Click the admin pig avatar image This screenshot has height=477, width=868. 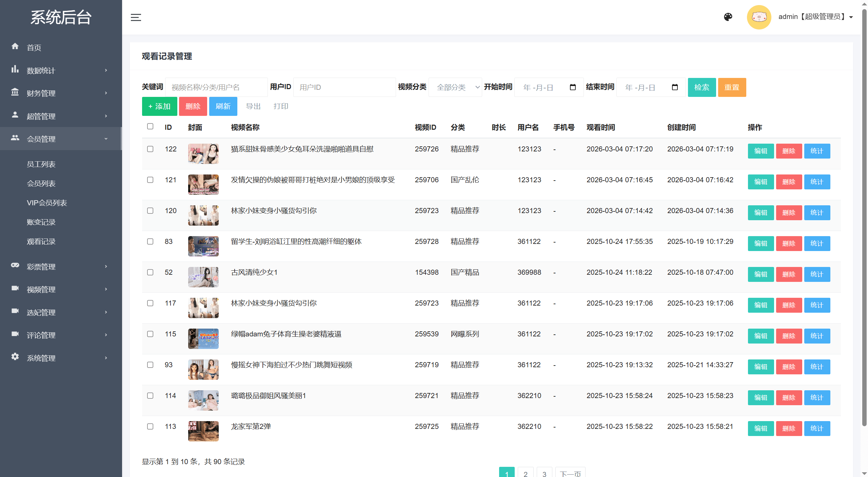coord(759,17)
